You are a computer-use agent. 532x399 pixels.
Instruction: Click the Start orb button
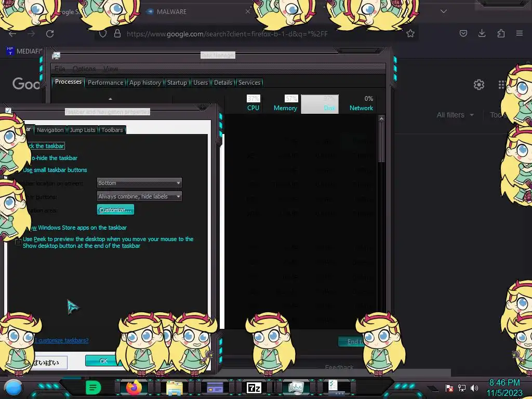pos(13,388)
